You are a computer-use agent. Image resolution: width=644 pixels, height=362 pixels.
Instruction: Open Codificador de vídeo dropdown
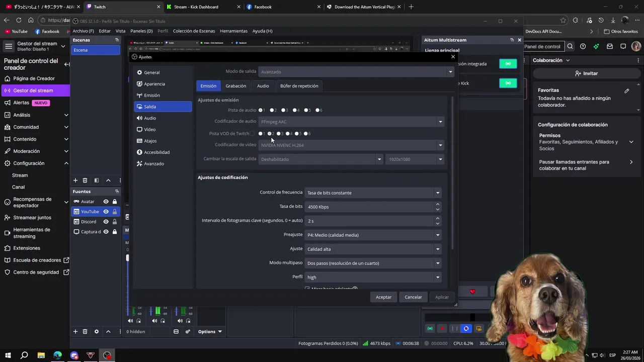coord(351,145)
